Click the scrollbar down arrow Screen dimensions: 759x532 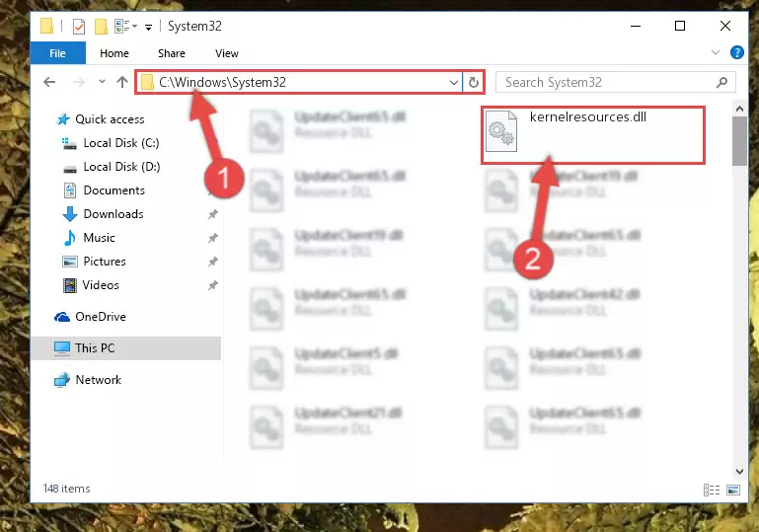[739, 471]
